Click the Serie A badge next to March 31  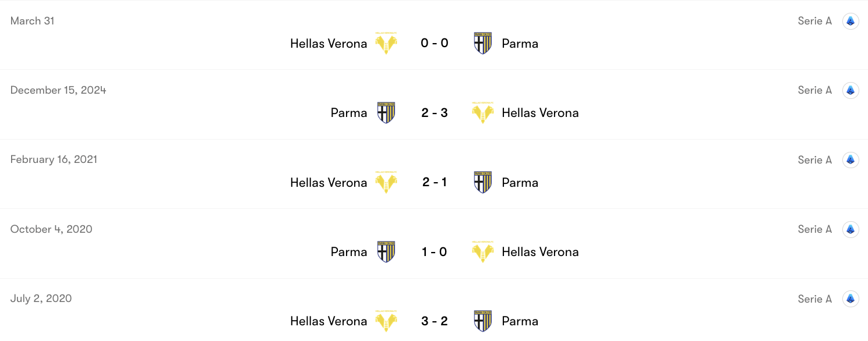pyautogui.click(x=851, y=20)
